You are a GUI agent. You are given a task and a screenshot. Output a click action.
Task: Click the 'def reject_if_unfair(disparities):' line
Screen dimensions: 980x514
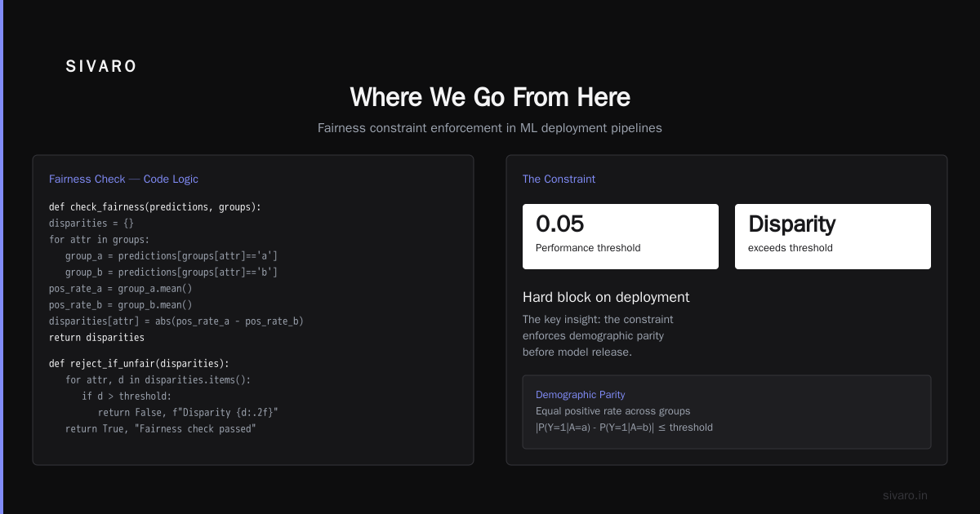click(140, 364)
